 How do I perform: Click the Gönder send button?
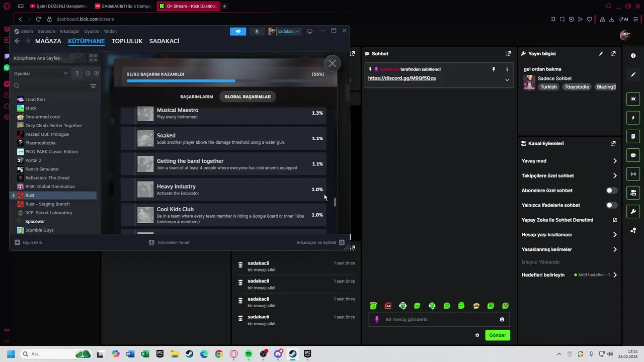pos(498,335)
